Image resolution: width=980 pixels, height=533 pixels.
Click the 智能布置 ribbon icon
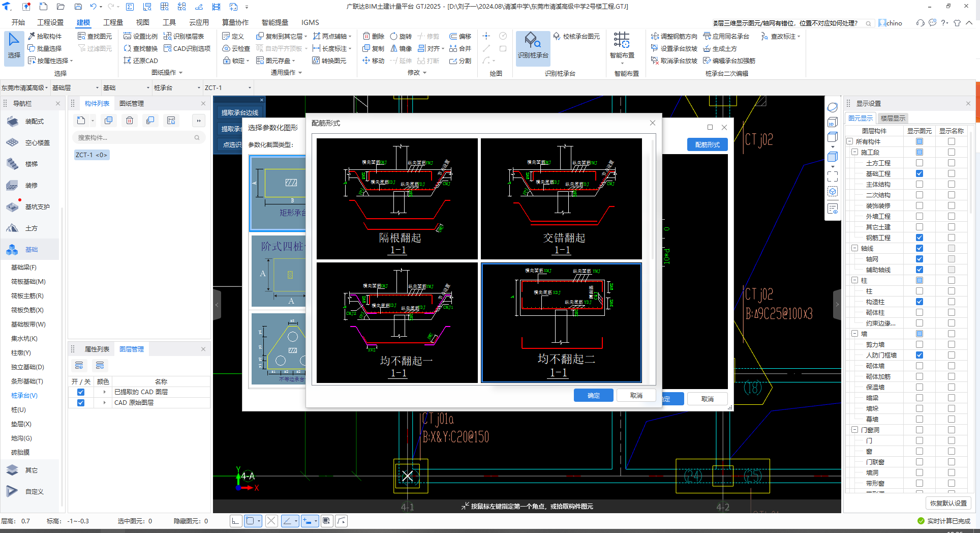tap(622, 46)
